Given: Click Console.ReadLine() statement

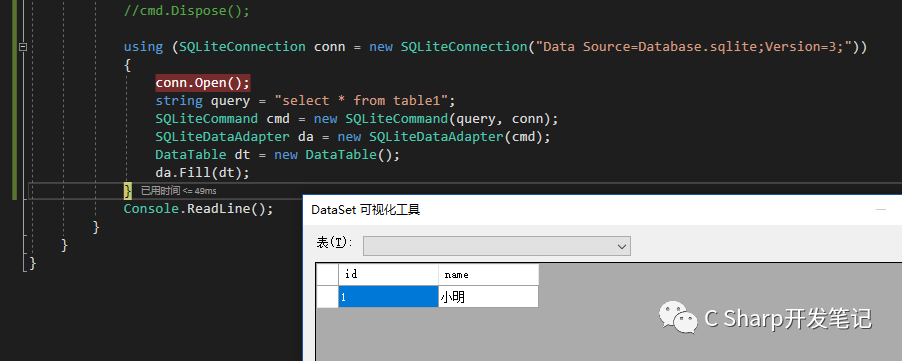Looking at the screenshot, I should click(x=198, y=209).
